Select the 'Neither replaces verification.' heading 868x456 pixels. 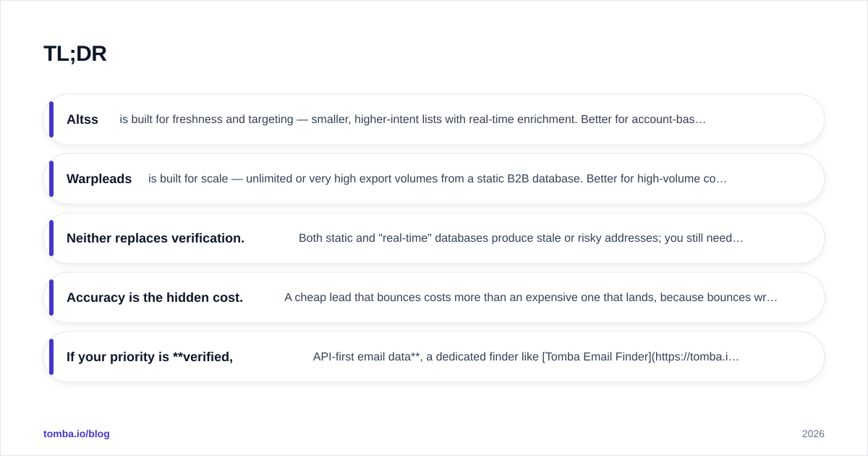click(x=156, y=238)
